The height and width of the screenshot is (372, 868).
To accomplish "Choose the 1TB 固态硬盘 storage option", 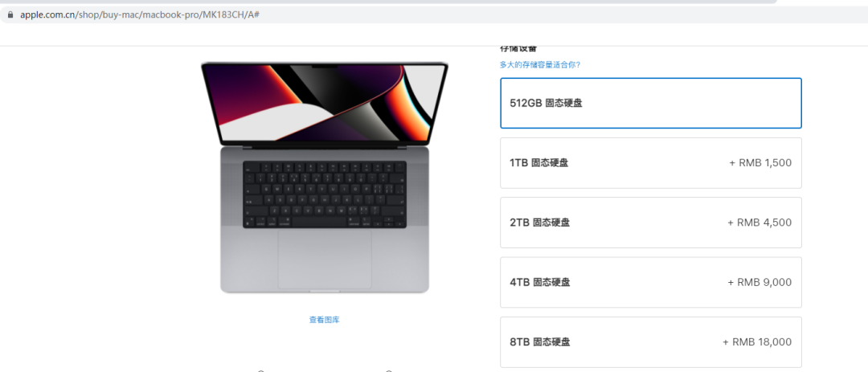I will pos(651,163).
